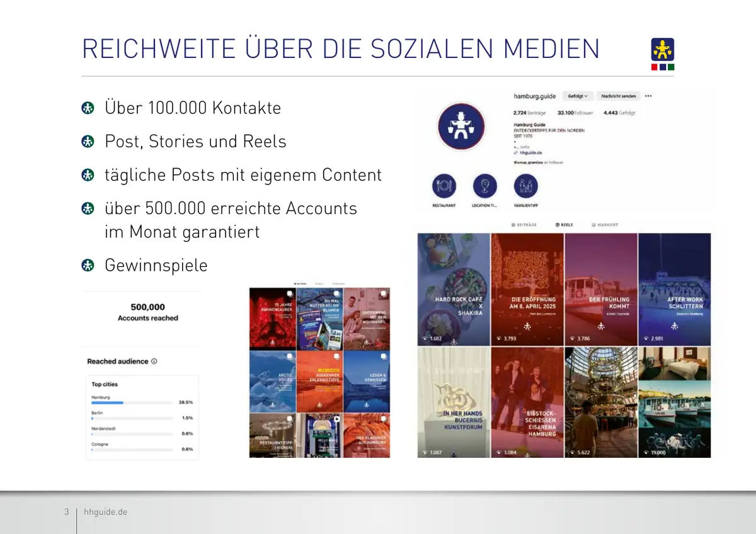756x534 pixels.
Task: Open the Arctic Voices post
Action: point(272,381)
